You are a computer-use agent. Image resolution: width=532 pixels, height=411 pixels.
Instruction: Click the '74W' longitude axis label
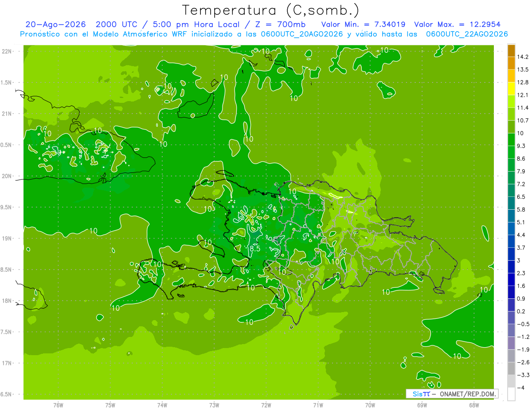[x=162, y=405]
